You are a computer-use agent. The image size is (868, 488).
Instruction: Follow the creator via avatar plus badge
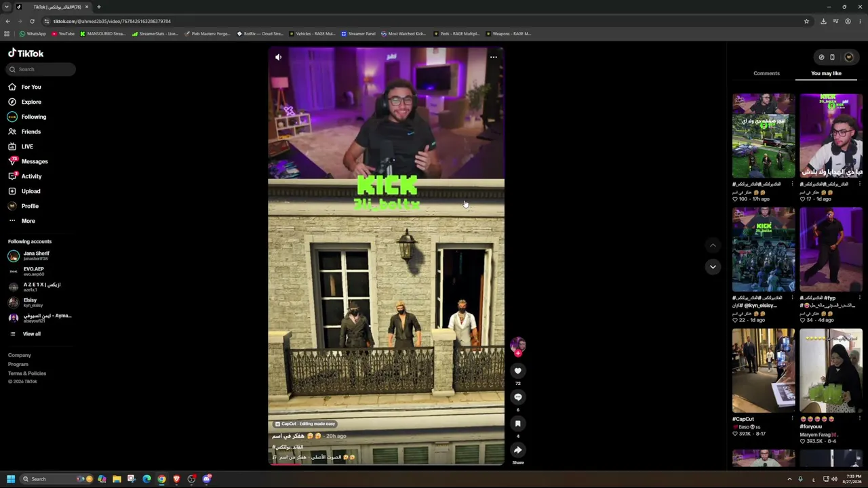(x=517, y=353)
